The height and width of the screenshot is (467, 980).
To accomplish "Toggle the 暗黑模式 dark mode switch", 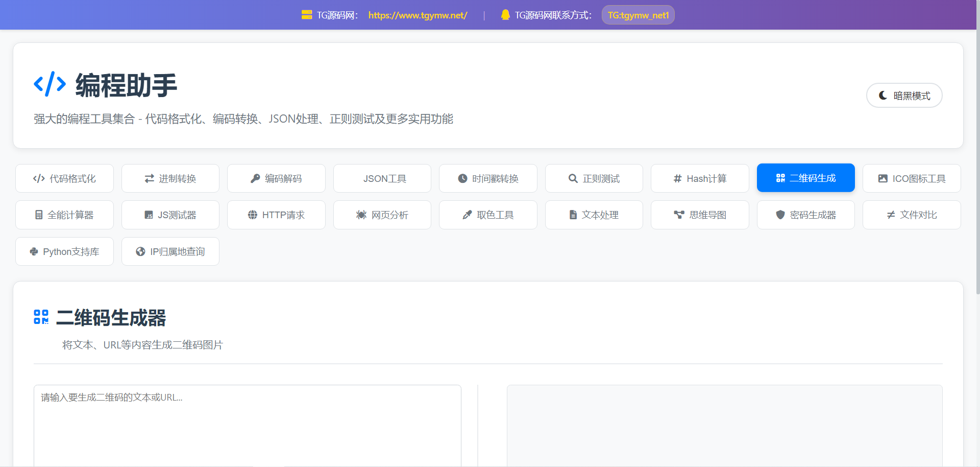I will point(904,96).
